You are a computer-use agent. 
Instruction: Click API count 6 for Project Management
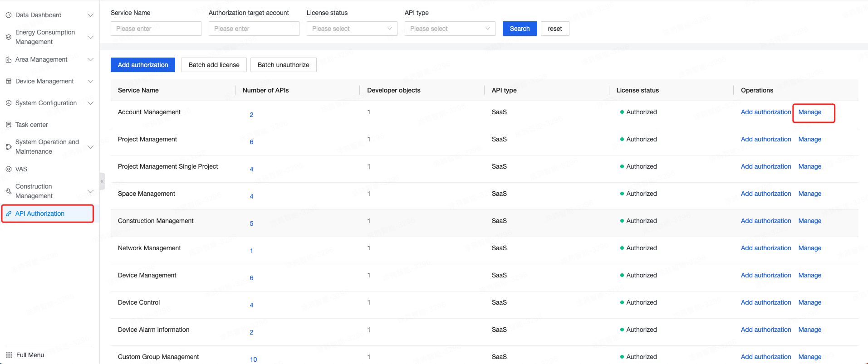[x=251, y=142]
